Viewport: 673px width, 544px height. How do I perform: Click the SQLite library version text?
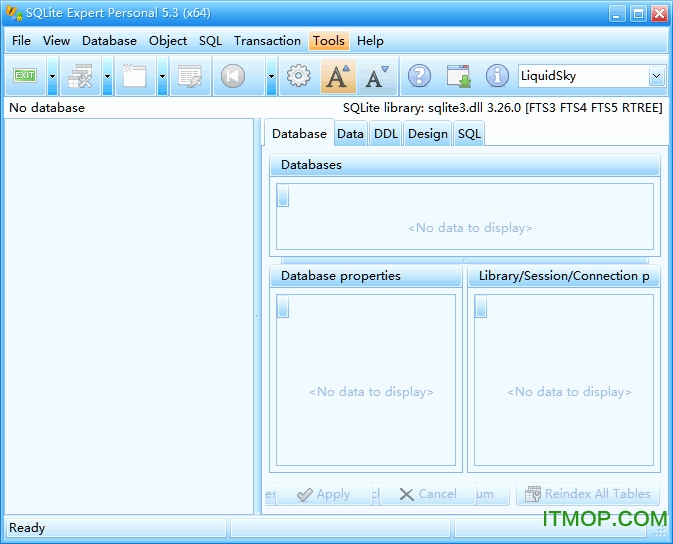pyautogui.click(x=503, y=108)
